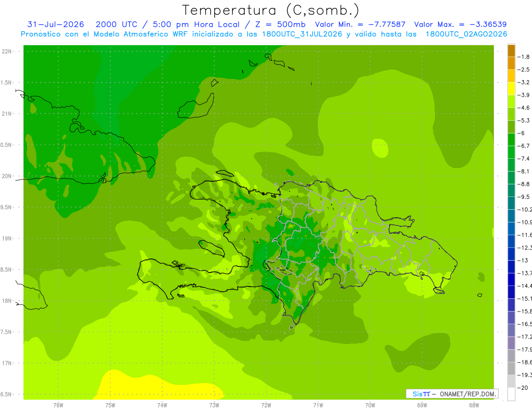The image size is (532, 411).
Task: Select the '71W' longitude axis label
Action: point(318,405)
